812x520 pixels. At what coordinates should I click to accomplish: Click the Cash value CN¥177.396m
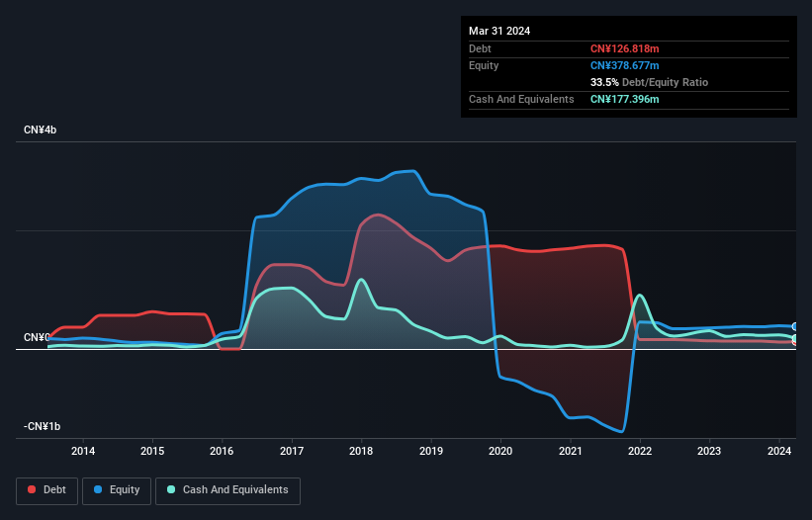[x=624, y=99]
